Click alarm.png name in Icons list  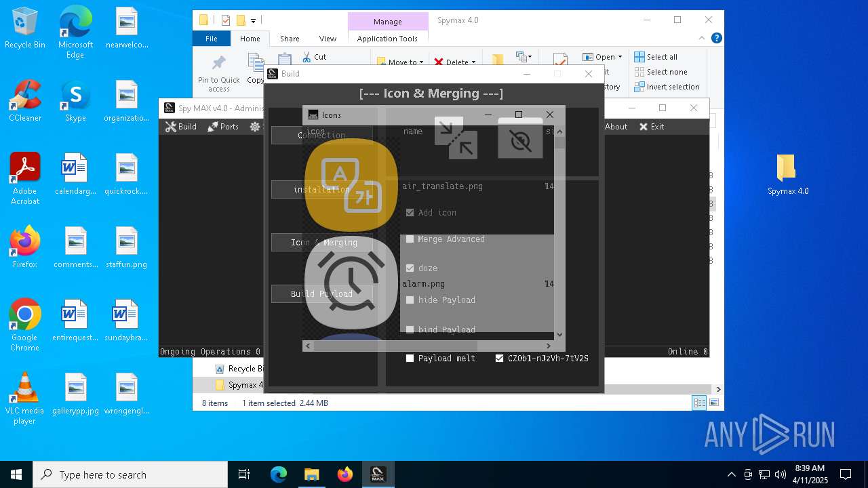(423, 283)
